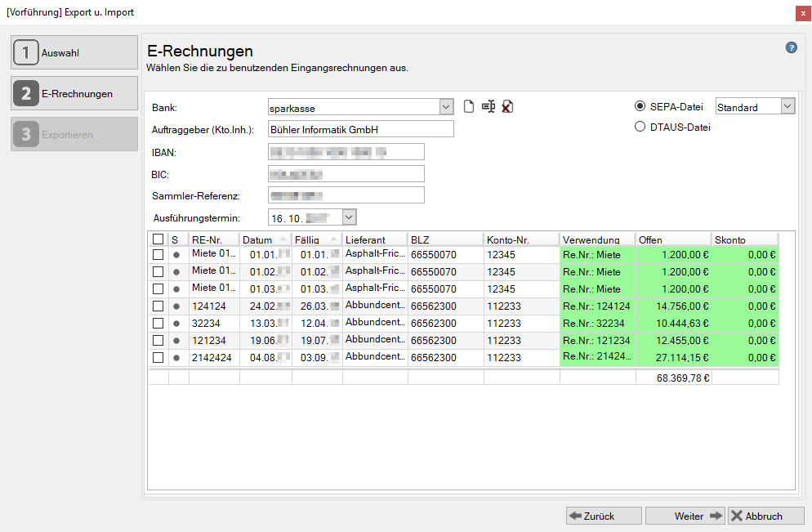Screen dimensions: 812x532
Task: Click RE-Nr. cell 124124
Action: [x=214, y=306]
